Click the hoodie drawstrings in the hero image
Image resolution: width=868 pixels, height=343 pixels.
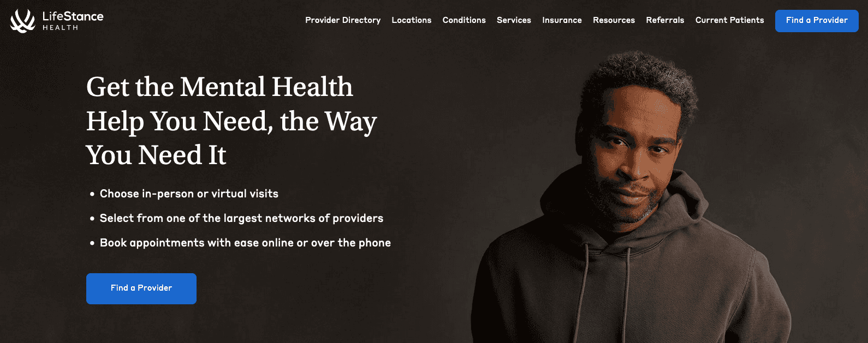click(x=605, y=289)
